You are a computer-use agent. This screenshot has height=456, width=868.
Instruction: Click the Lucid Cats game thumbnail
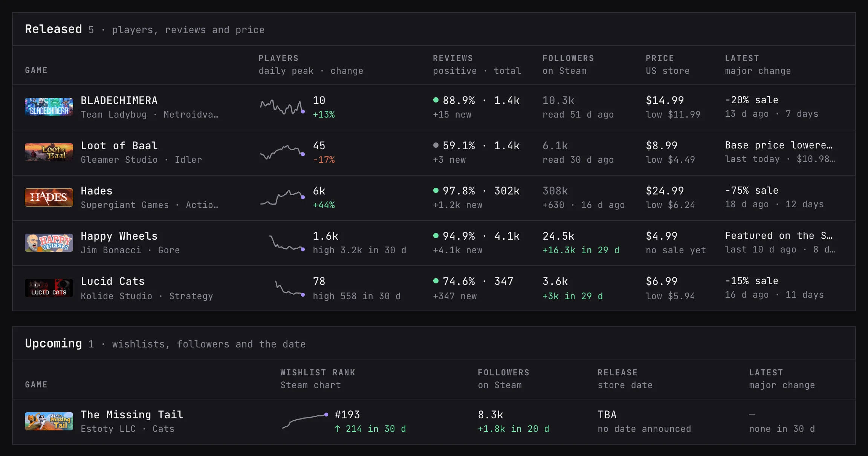[x=49, y=288]
